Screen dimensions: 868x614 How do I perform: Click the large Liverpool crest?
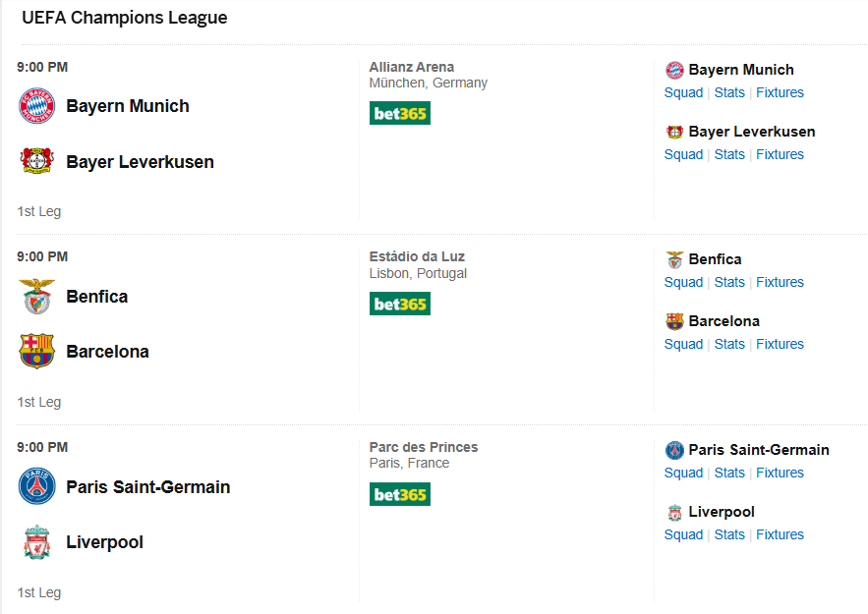coord(37,542)
